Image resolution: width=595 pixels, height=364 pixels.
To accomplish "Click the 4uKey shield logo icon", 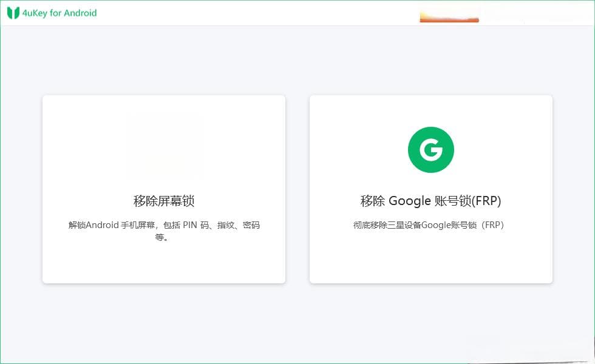I will point(13,13).
